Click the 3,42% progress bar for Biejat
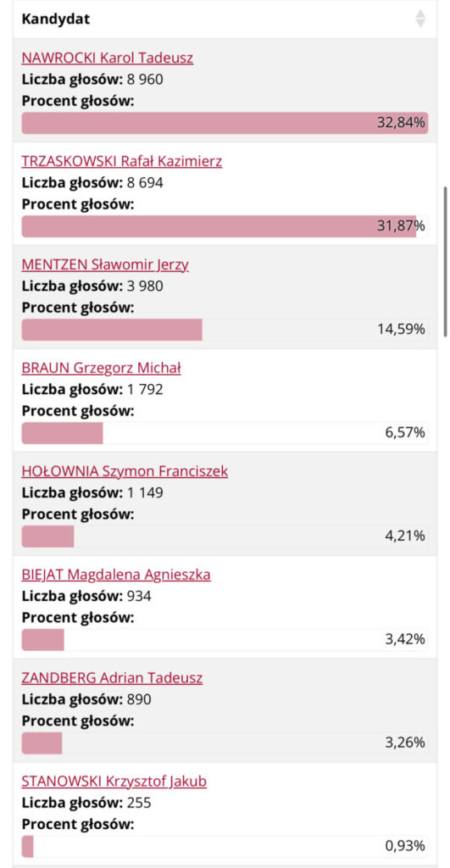Image resolution: width=450 pixels, height=868 pixels. (x=225, y=640)
